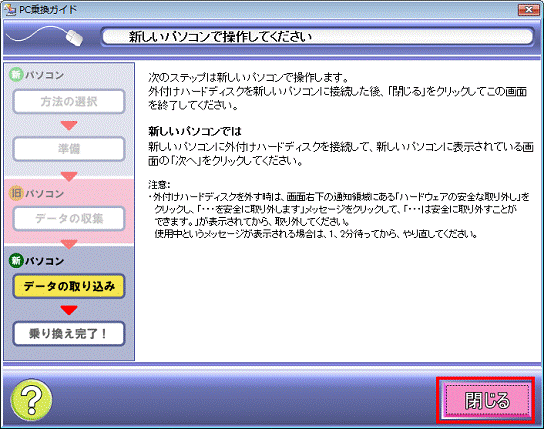This screenshot has height=429, width=544.
Task: Click the green 新 icon at top of sidebar
Action: [16, 75]
